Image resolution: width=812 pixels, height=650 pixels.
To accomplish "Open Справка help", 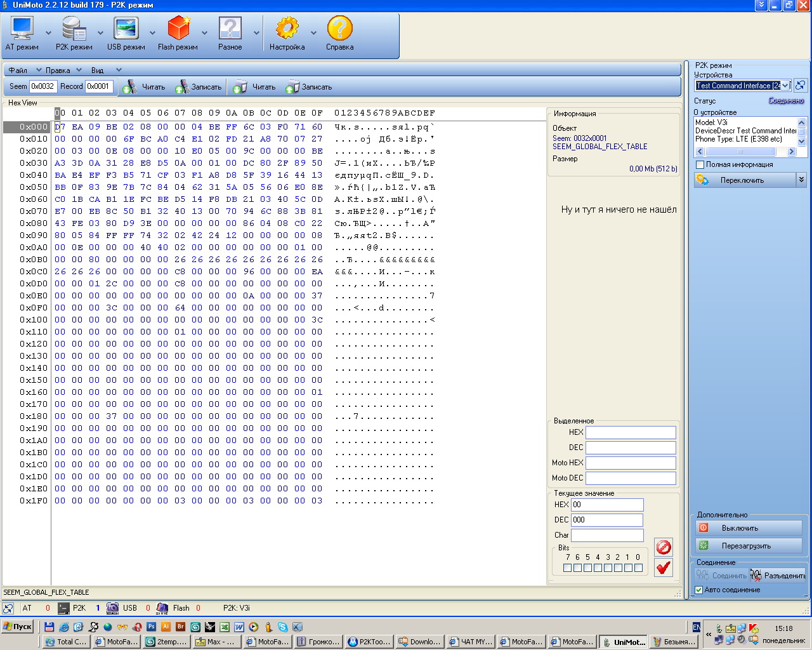I will click(339, 34).
